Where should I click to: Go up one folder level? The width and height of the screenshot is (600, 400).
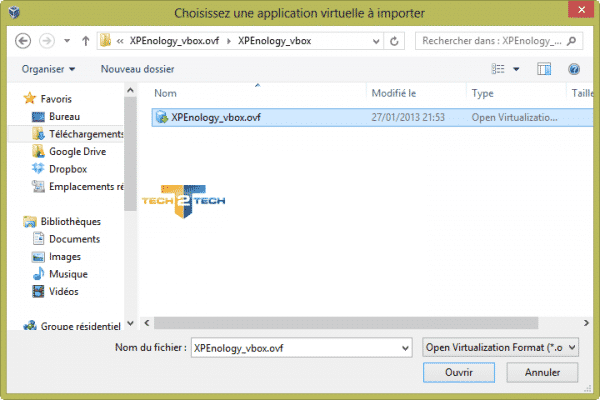tap(86, 41)
